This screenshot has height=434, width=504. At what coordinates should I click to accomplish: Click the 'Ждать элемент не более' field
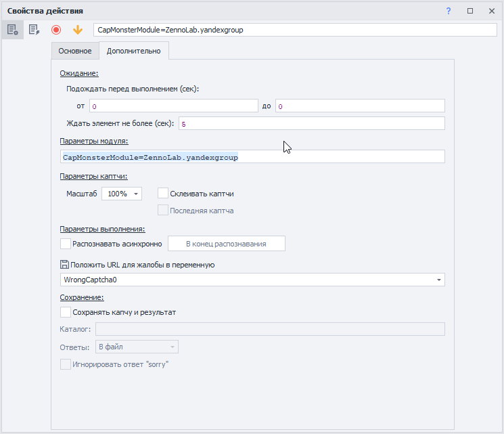pos(311,124)
